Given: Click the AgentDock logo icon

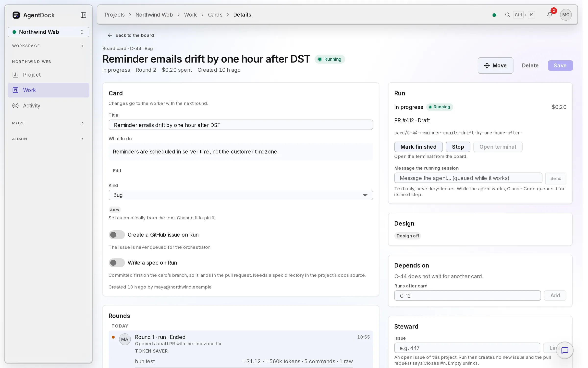Looking at the screenshot, I should point(16,15).
